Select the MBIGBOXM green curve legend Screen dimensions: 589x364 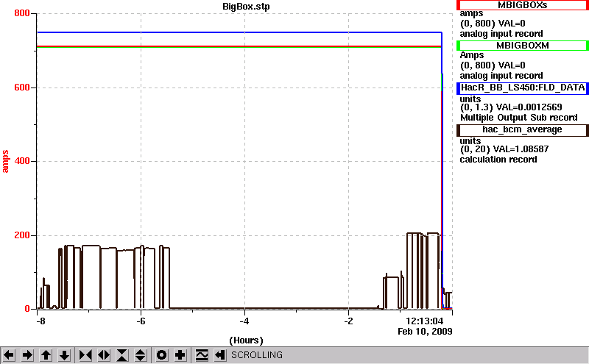pos(523,46)
